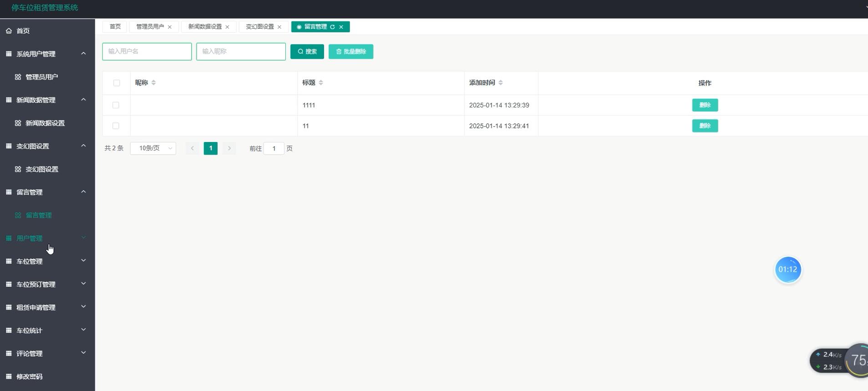Click the grid icon next to 新闻数据管理

[x=9, y=100]
